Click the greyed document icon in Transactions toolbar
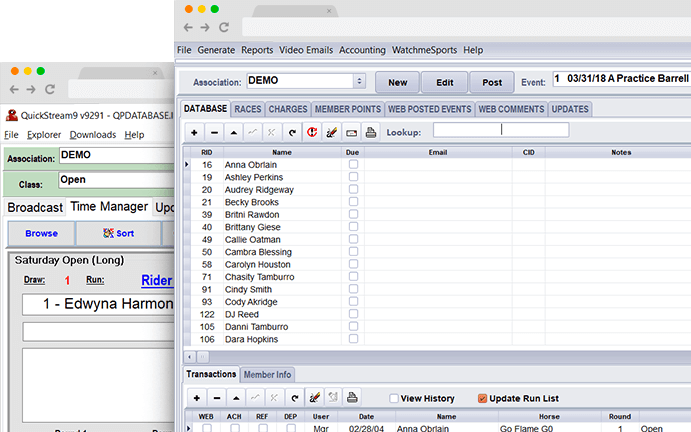The width and height of the screenshot is (691, 432). click(x=333, y=398)
